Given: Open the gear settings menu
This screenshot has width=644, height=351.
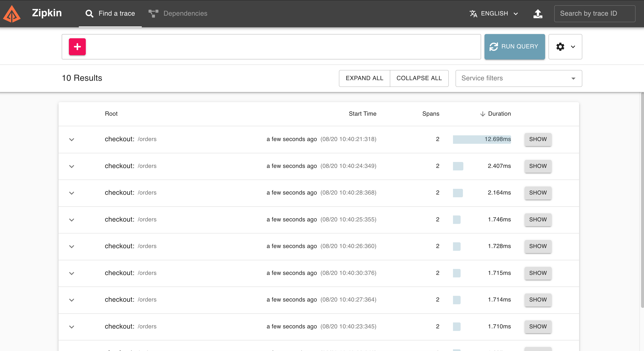Looking at the screenshot, I should pyautogui.click(x=565, y=47).
